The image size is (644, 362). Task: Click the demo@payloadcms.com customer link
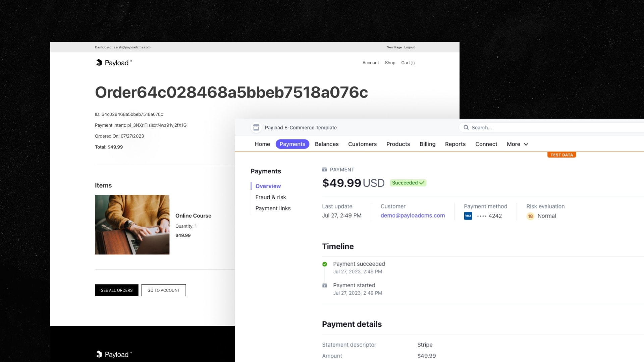412,215
